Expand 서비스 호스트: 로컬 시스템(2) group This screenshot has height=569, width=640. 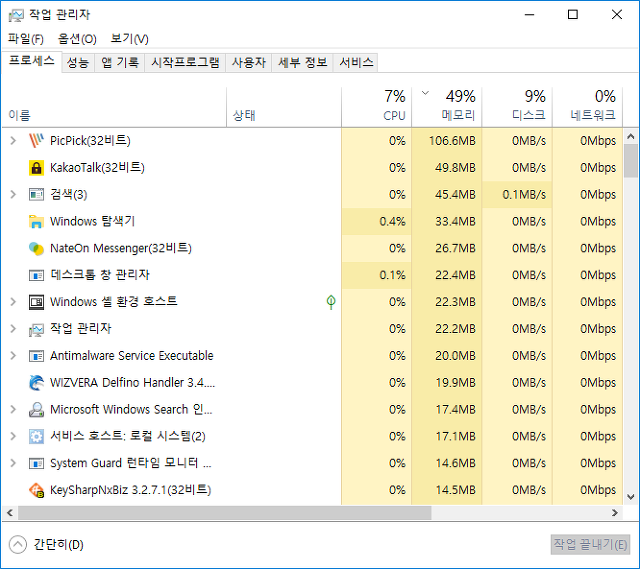pyautogui.click(x=13, y=436)
